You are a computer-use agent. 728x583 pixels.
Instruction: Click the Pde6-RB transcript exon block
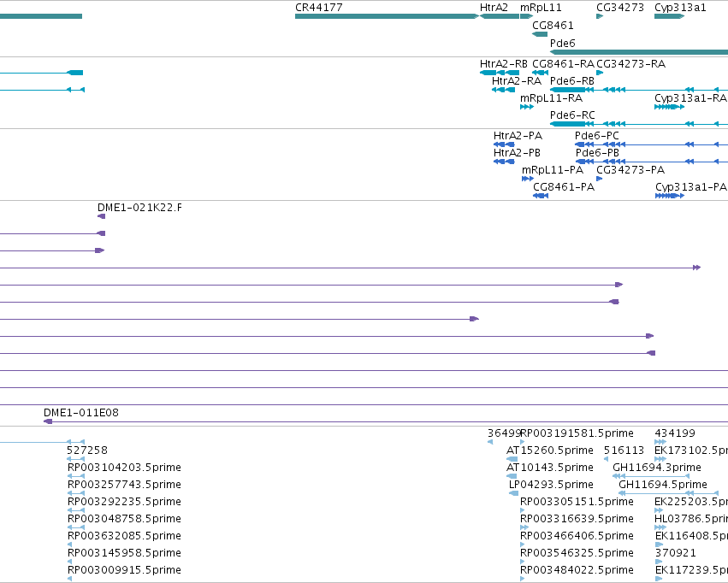(x=568, y=90)
